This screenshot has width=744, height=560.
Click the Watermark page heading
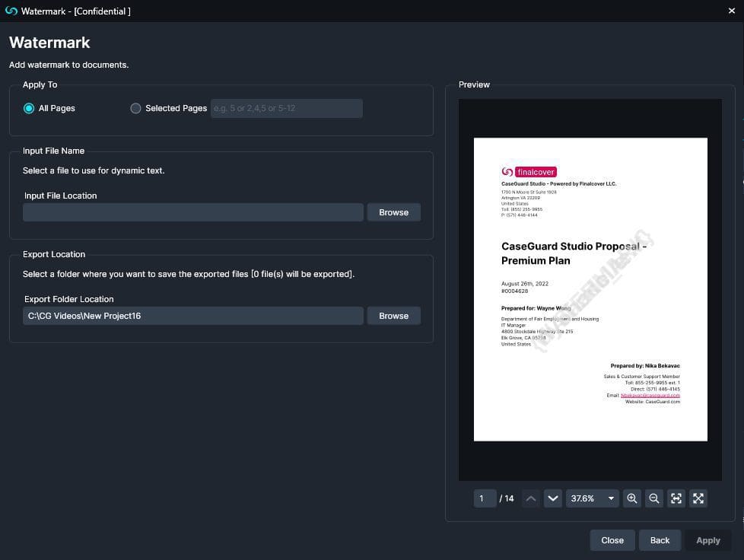[49, 43]
